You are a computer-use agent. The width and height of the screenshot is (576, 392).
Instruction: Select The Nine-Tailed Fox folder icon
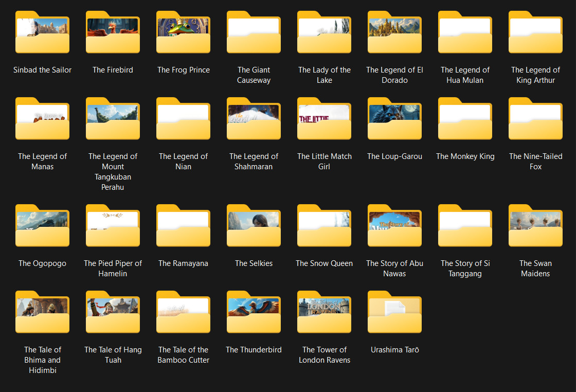tap(535, 118)
